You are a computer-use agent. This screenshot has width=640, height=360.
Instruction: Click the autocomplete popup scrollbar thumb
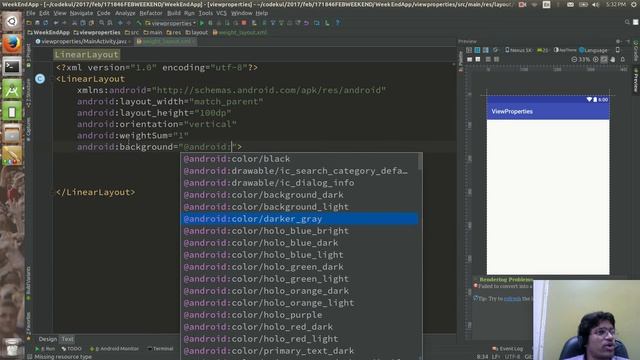click(x=420, y=162)
